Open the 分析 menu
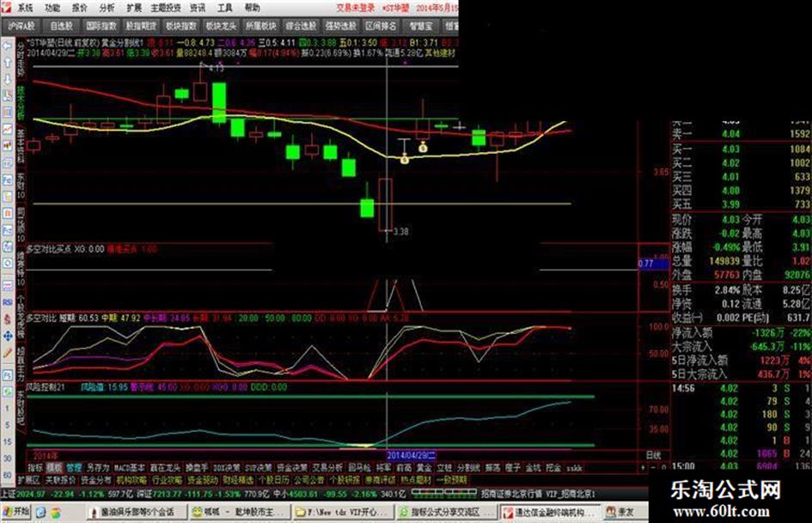Image resolution: width=812 pixels, height=523 pixels. point(107,8)
